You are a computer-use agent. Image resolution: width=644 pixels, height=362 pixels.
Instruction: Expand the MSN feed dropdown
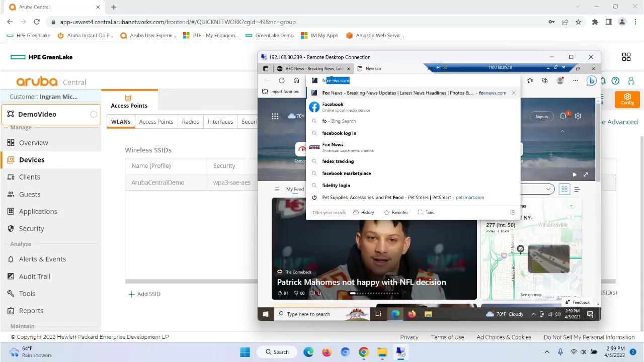pos(548,190)
